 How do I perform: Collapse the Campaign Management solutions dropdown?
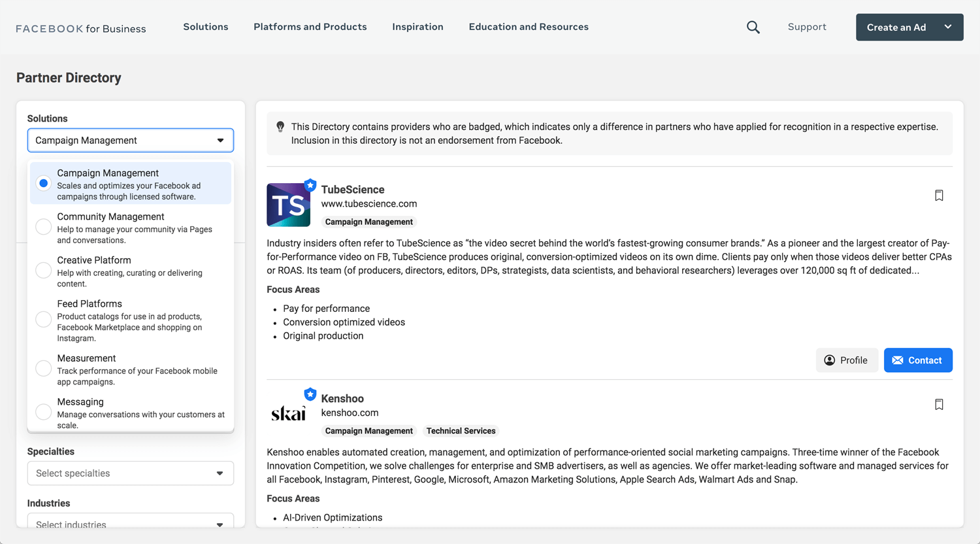click(131, 141)
